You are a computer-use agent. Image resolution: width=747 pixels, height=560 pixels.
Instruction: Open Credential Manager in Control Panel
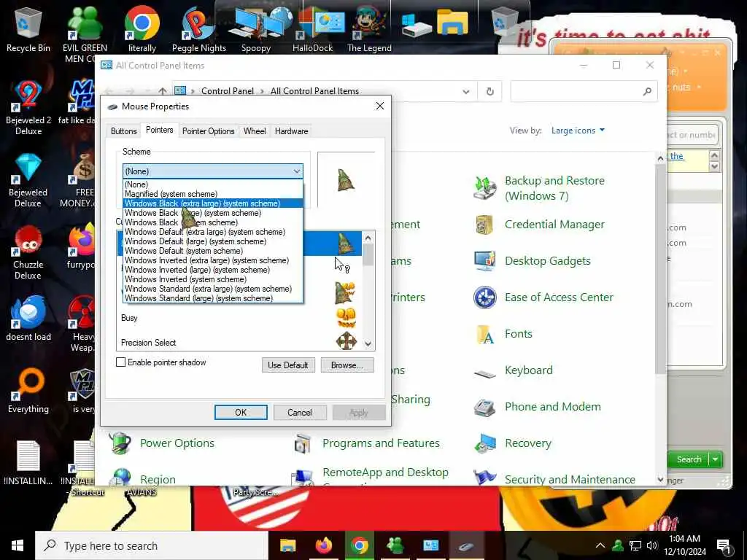(538, 225)
